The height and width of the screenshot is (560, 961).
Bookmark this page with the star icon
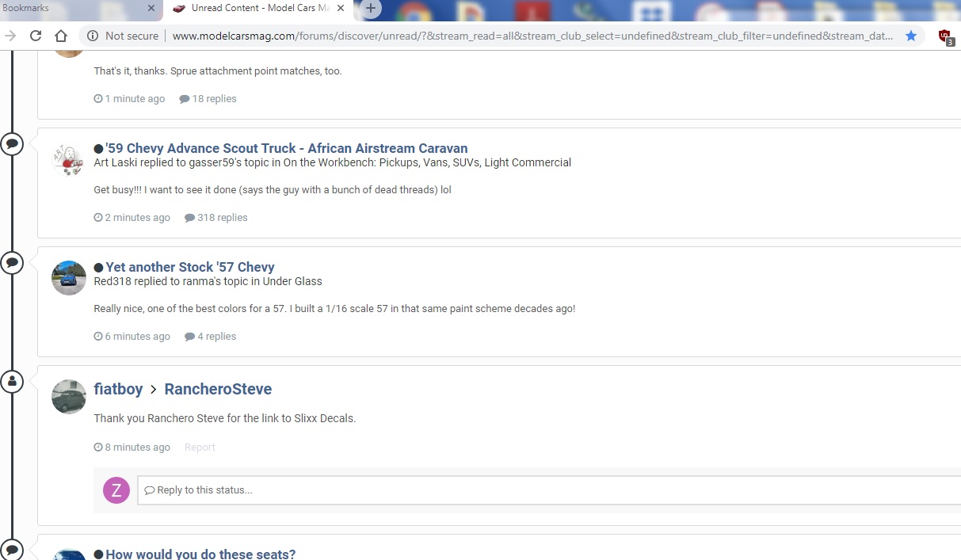point(911,36)
